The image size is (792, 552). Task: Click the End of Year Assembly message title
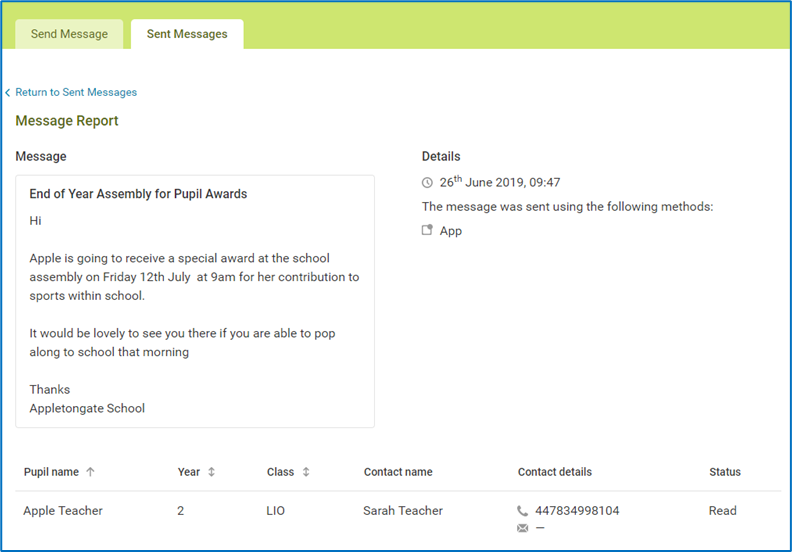(138, 194)
